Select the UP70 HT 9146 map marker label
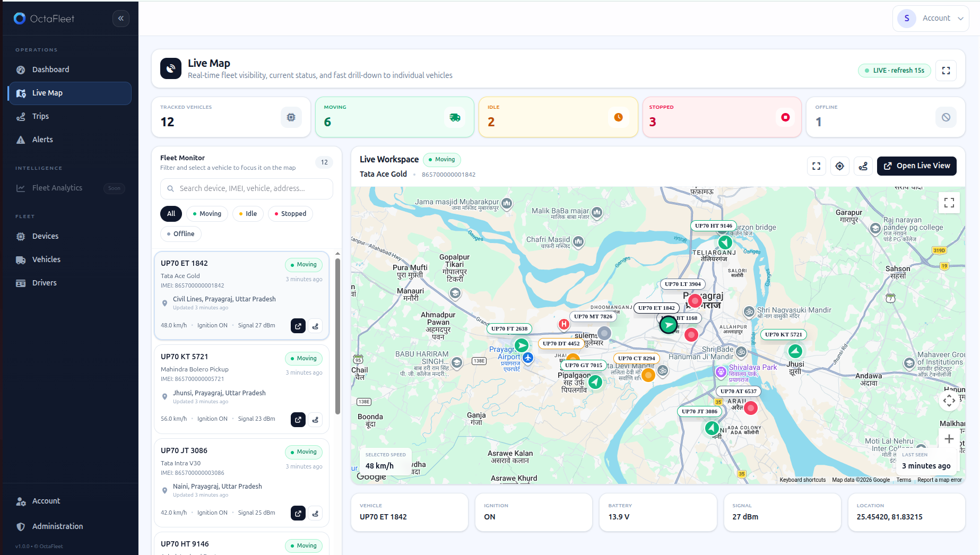The height and width of the screenshot is (555, 980). click(714, 226)
